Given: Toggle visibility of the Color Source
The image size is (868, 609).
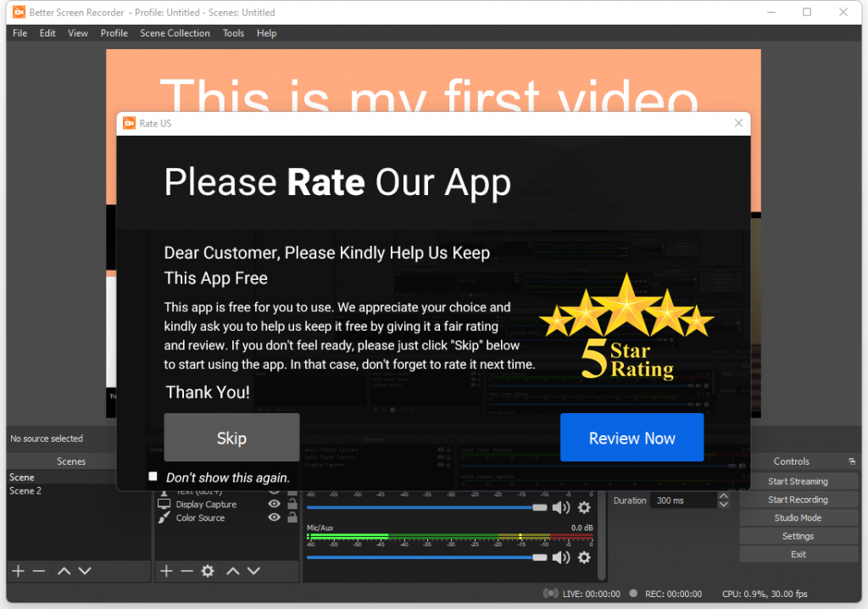Looking at the screenshot, I should click(274, 517).
